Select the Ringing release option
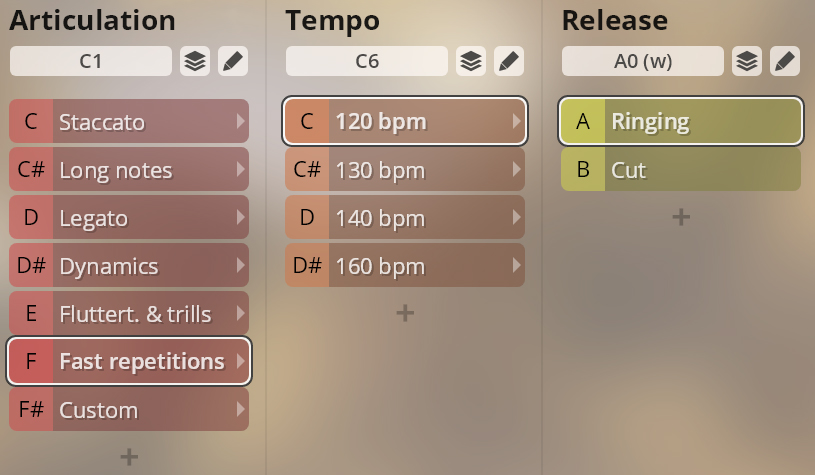The width and height of the screenshot is (815, 475). (700, 122)
